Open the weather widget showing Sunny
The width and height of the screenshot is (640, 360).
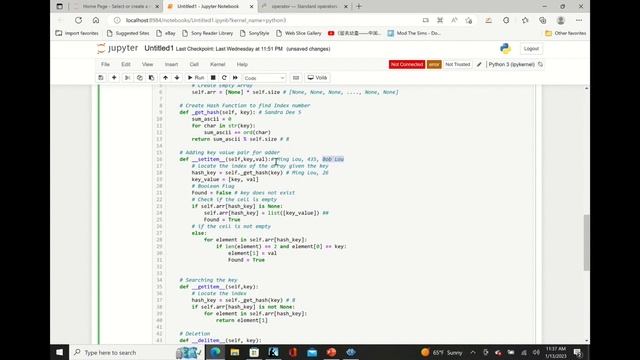442,352
